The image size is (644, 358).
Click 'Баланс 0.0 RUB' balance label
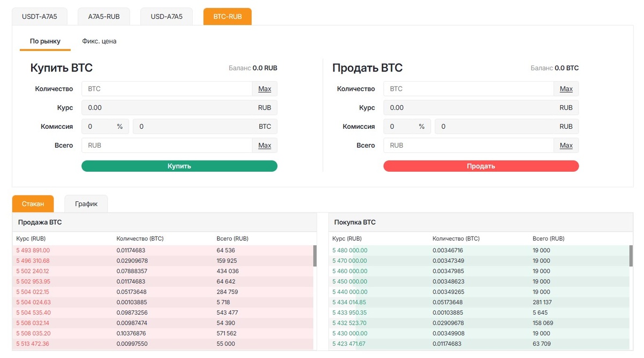click(253, 68)
